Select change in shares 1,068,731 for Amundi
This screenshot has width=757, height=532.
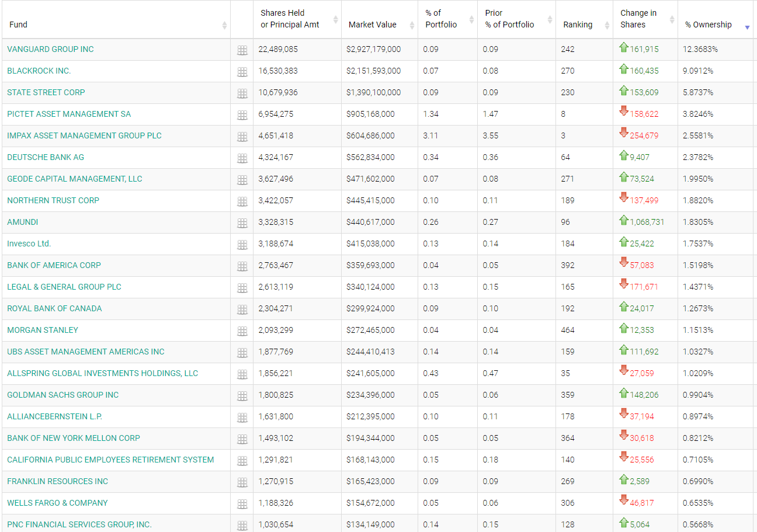click(647, 222)
